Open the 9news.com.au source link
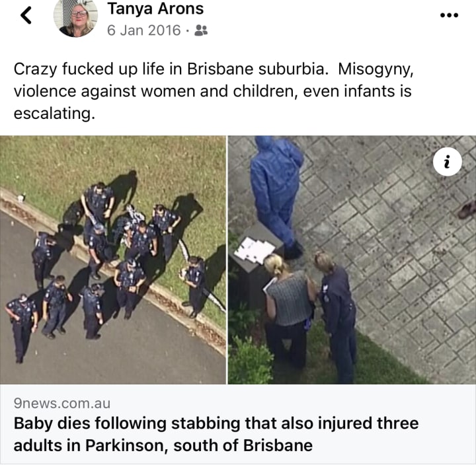Viewport: 476px width, 467px height. (x=62, y=404)
